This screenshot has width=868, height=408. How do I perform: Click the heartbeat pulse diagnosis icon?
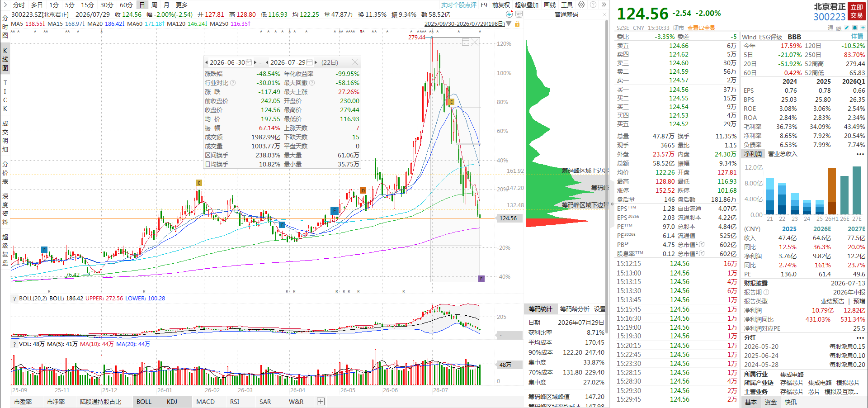[x=509, y=14]
